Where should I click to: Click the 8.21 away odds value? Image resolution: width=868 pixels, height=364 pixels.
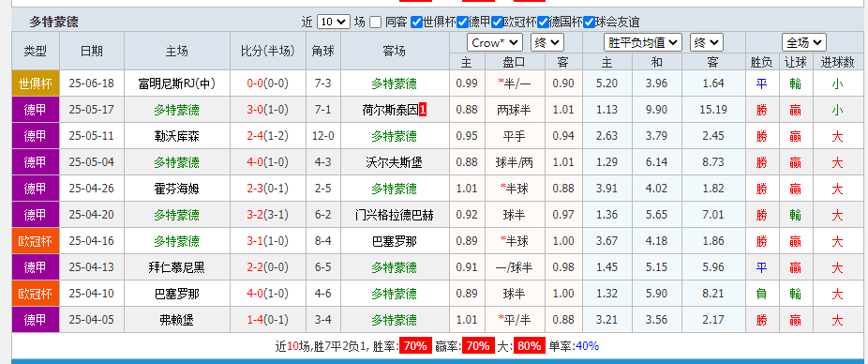pos(713,294)
